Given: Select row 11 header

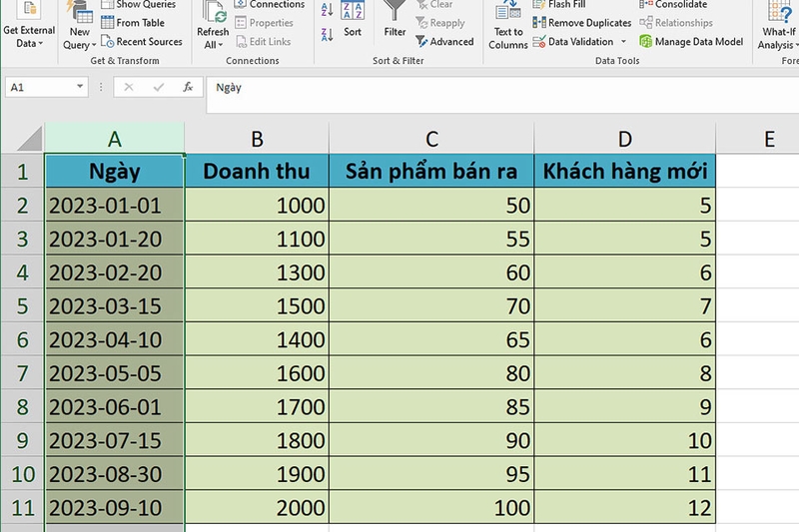Looking at the screenshot, I should (x=22, y=508).
